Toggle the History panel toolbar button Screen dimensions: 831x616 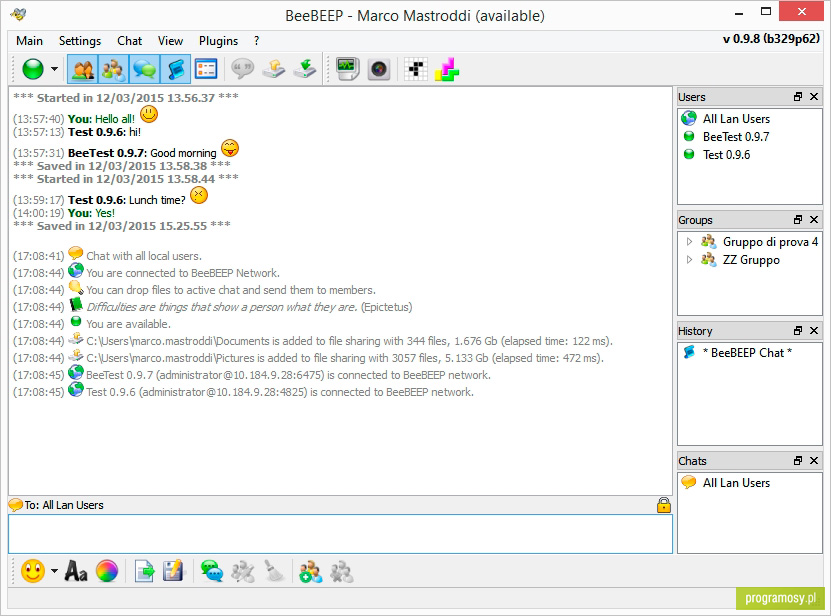175,69
